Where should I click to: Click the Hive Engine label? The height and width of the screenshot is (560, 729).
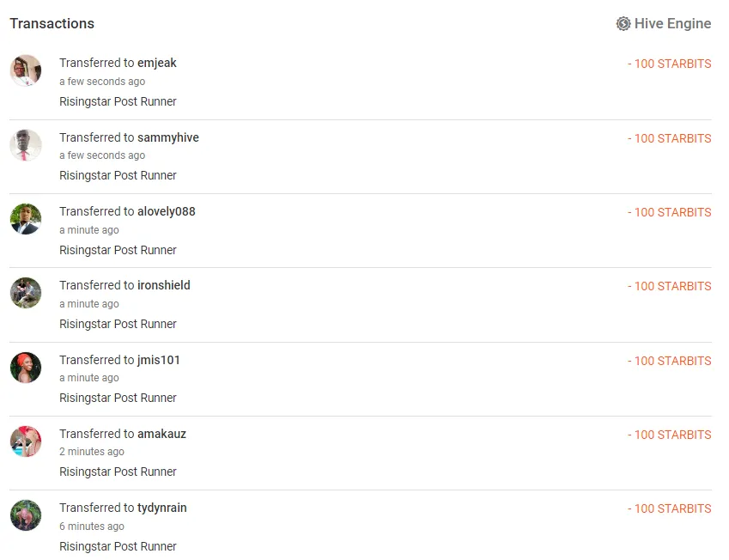(672, 24)
